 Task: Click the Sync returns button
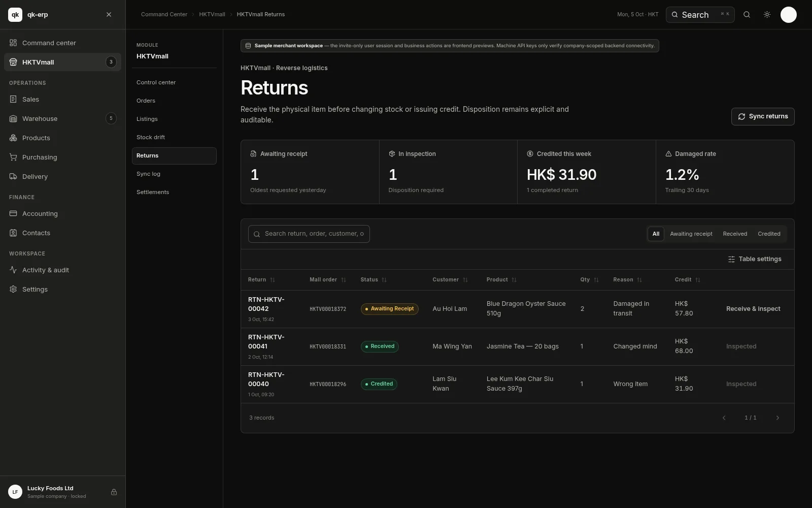click(763, 116)
